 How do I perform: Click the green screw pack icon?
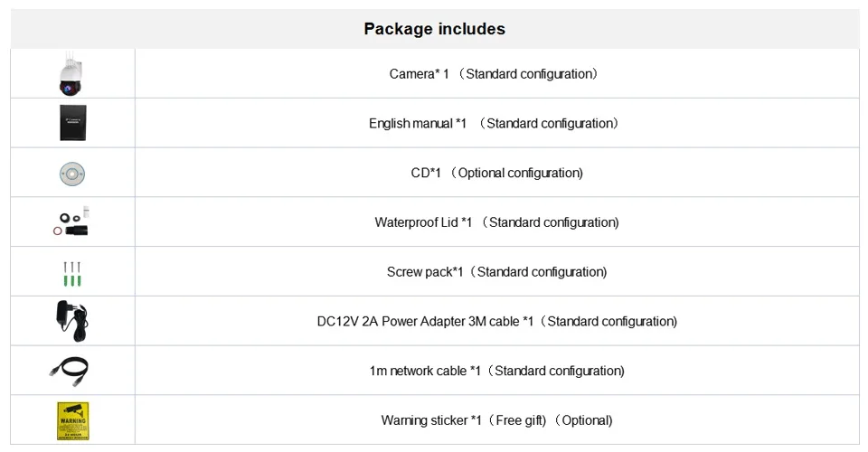pos(72,272)
